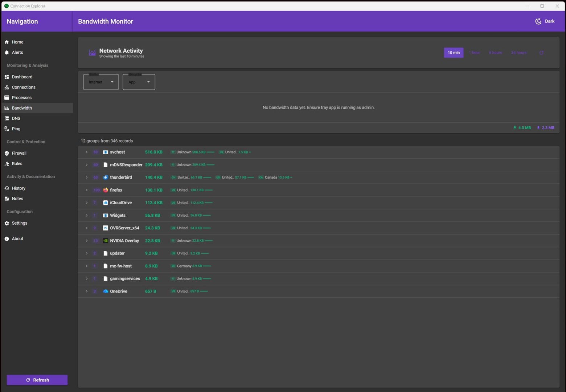
Task: Open the App group-by dropdown
Action: coord(139,82)
